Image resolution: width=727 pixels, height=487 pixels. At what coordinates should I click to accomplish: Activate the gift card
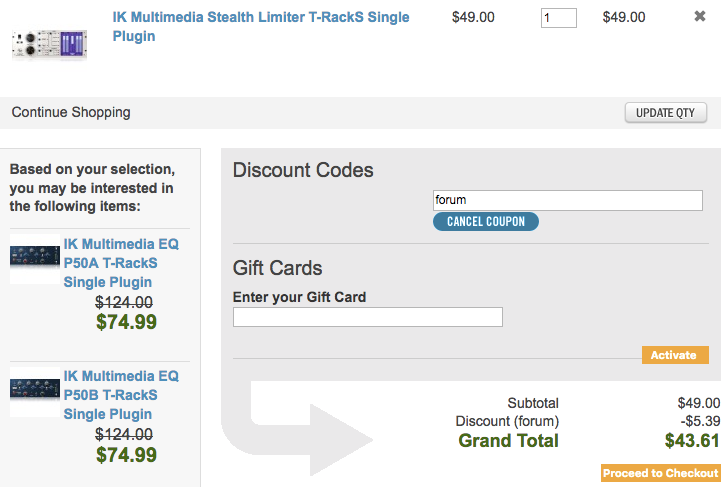(x=675, y=355)
